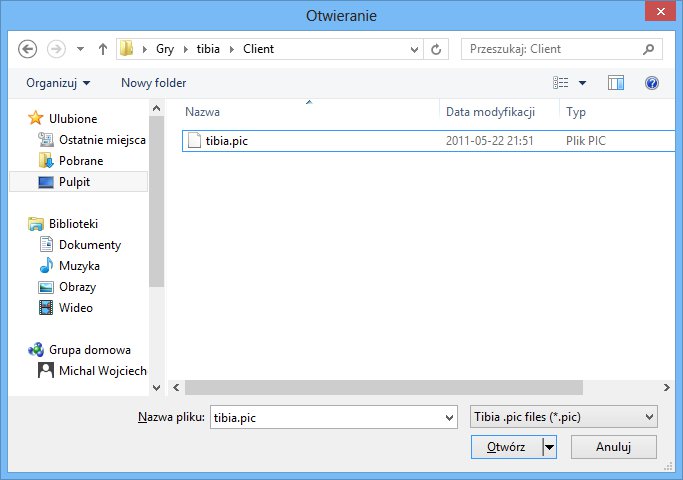
Task: Select Biblioteki in navigation pane
Action: (73, 223)
